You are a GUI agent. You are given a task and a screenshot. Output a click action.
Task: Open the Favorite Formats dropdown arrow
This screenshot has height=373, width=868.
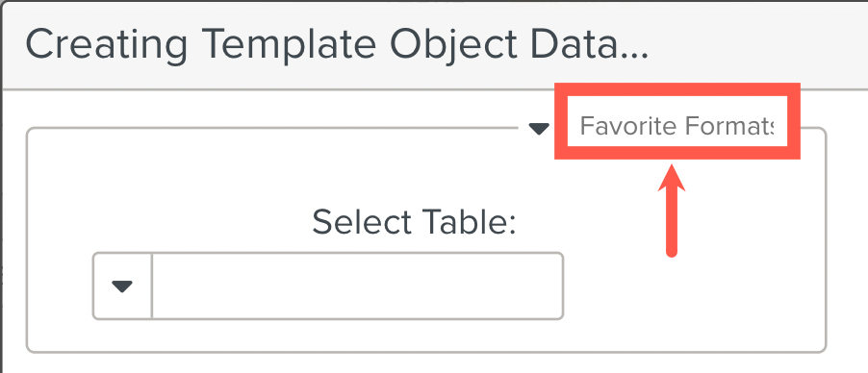pyautogui.click(x=539, y=129)
